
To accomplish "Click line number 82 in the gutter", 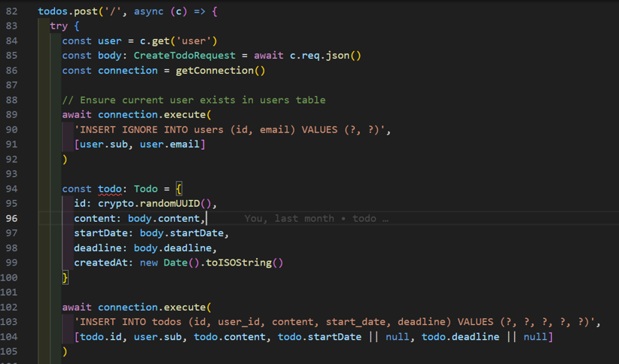I will (x=11, y=11).
